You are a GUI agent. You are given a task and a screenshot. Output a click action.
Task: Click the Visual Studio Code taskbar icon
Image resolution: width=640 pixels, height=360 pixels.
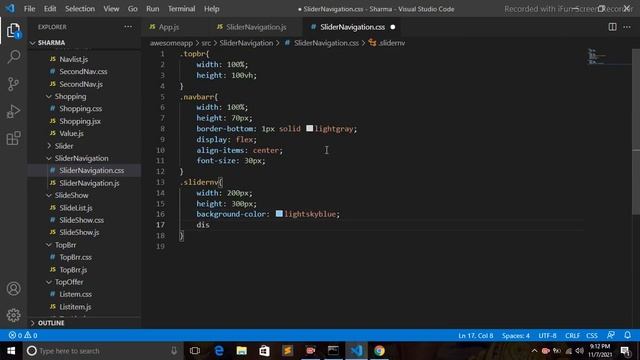click(x=356, y=351)
